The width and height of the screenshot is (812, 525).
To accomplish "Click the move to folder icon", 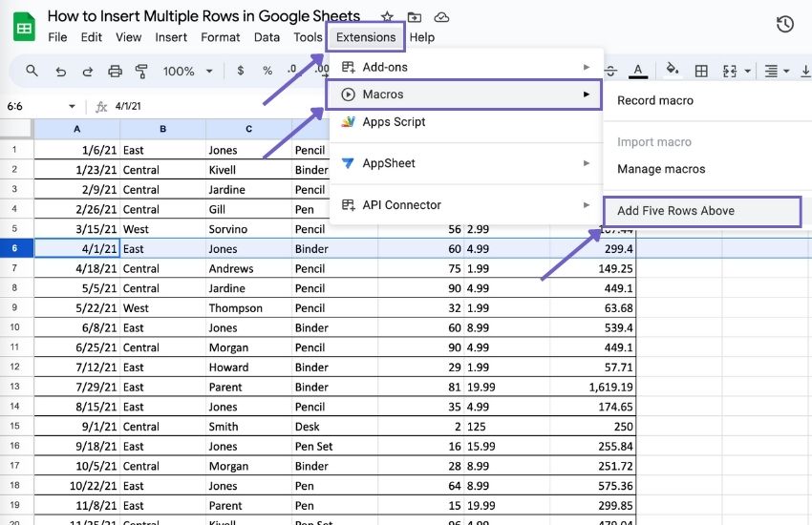I will pyautogui.click(x=415, y=17).
